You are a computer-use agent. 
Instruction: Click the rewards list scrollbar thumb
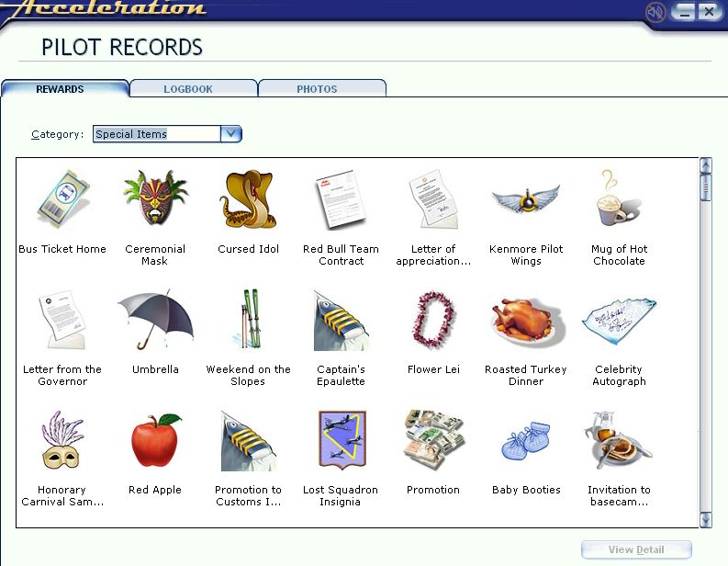[x=706, y=187]
